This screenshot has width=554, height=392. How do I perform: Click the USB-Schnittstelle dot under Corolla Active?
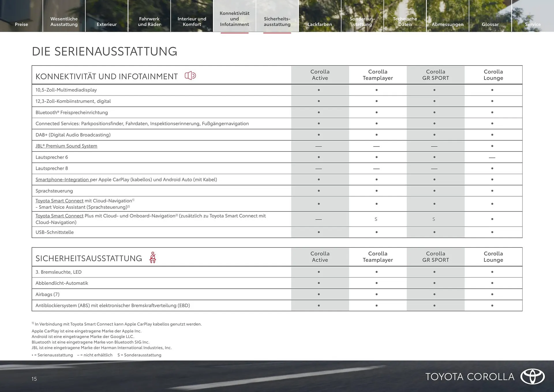[319, 232]
